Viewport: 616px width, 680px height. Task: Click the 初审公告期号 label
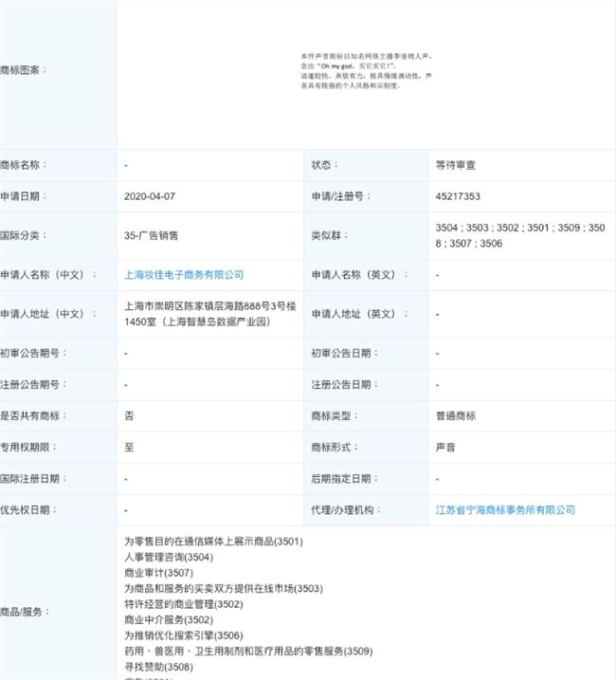[x=33, y=354]
